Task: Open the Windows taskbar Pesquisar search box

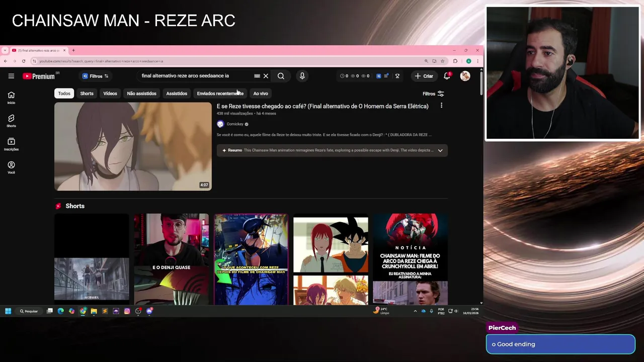Action: coord(29,311)
